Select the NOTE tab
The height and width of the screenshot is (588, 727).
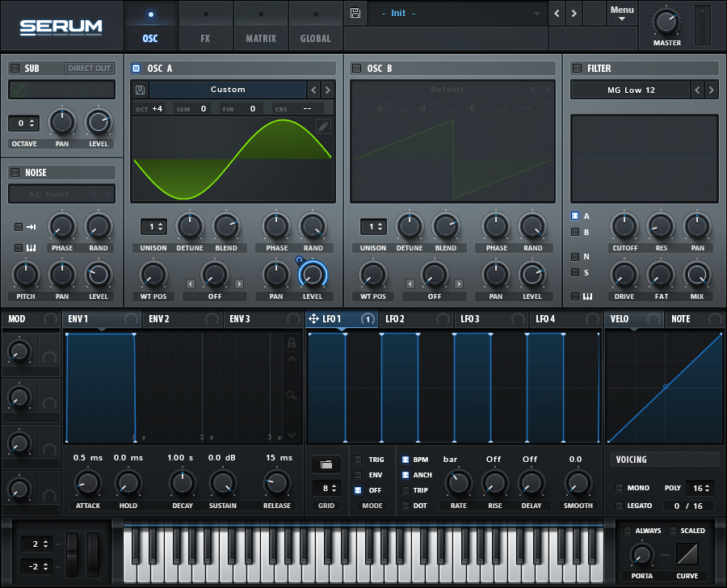695,319
